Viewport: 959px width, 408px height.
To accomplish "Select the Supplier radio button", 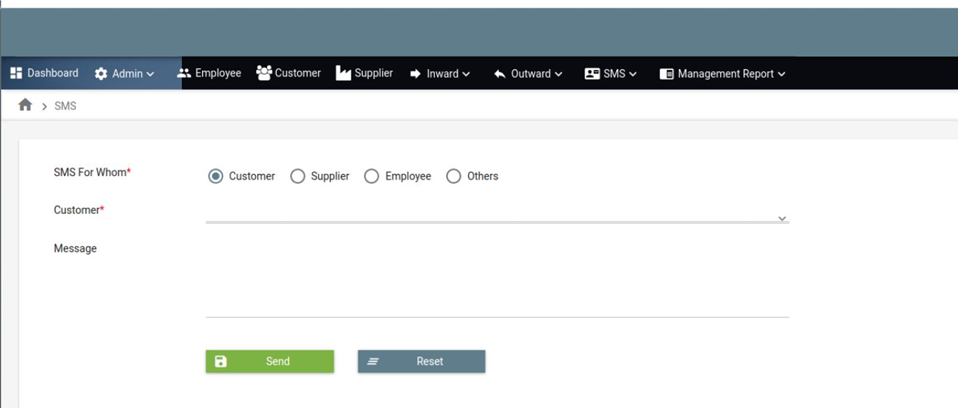I will click(297, 176).
